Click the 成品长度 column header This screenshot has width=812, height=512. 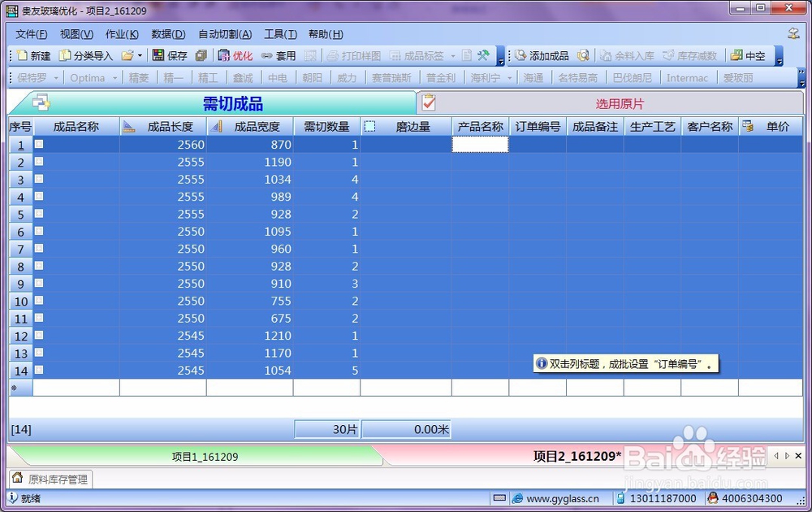[163, 127]
